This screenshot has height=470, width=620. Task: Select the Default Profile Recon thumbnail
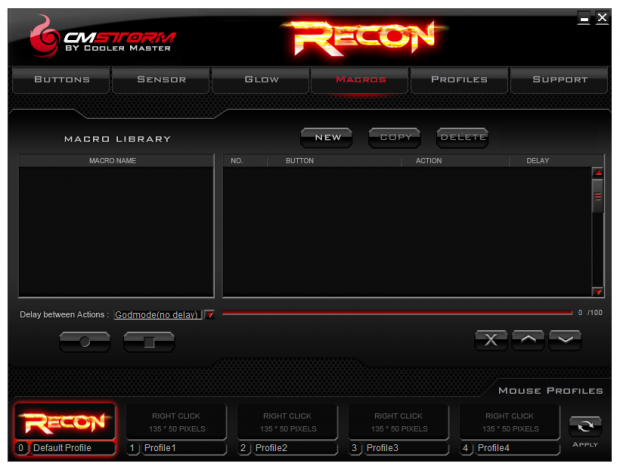(65, 422)
